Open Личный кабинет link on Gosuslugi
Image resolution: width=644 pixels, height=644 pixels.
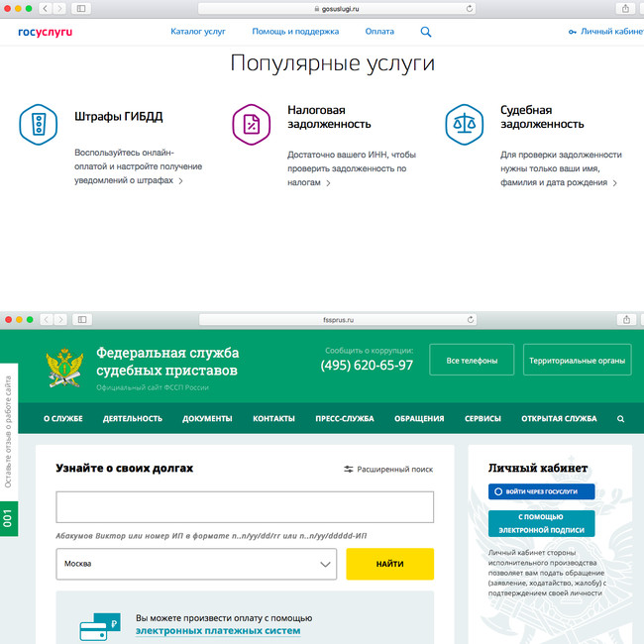[605, 32]
